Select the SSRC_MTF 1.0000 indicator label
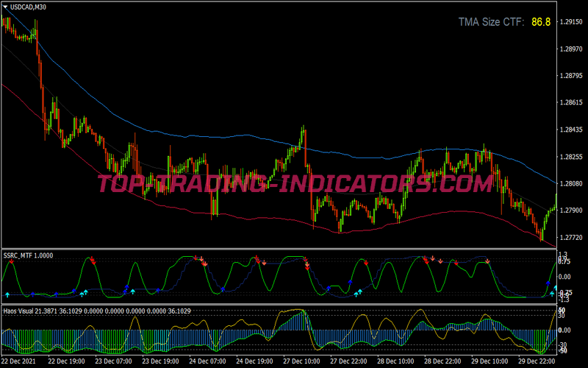The height and width of the screenshot is (368, 588). point(28,255)
